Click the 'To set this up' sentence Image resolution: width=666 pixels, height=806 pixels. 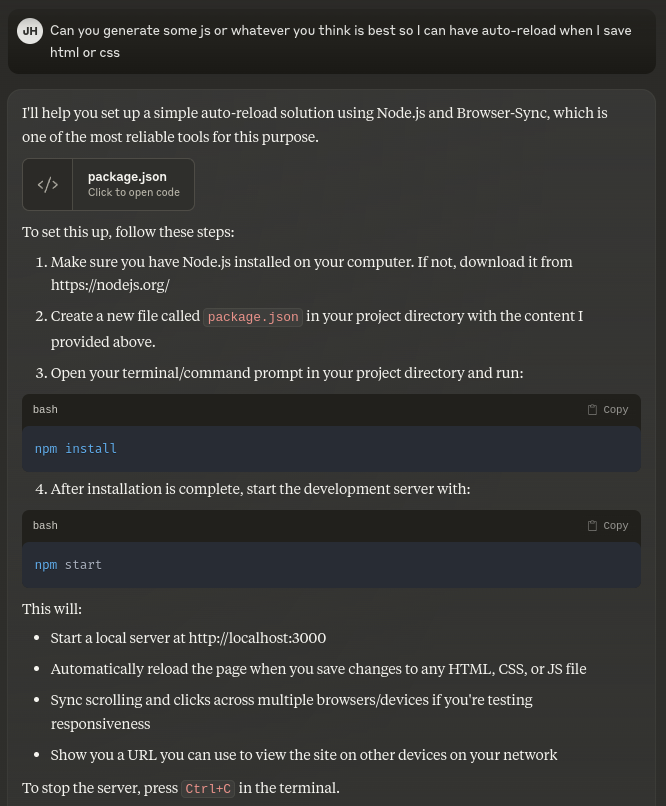(x=128, y=232)
